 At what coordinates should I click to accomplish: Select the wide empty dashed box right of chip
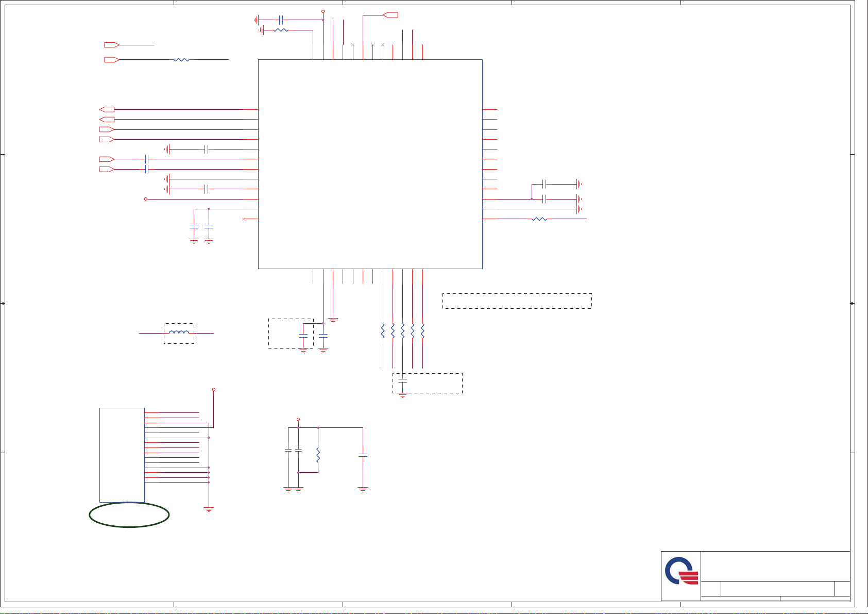(x=517, y=301)
